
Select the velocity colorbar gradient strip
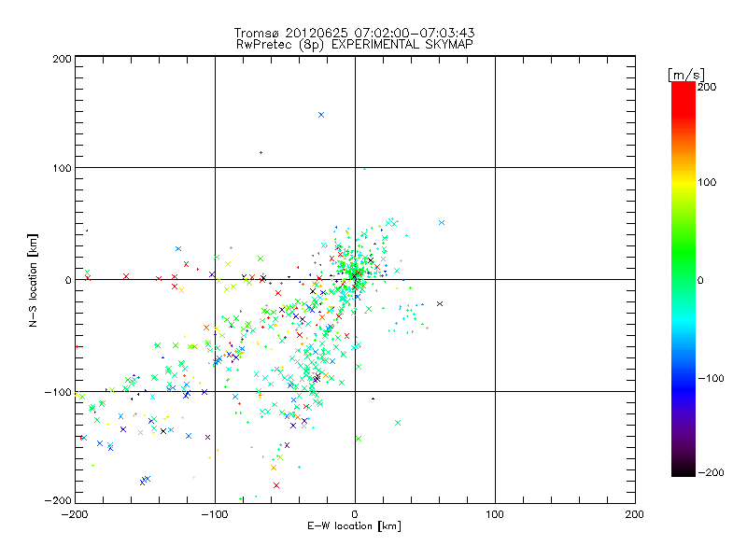pyautogui.click(x=684, y=278)
